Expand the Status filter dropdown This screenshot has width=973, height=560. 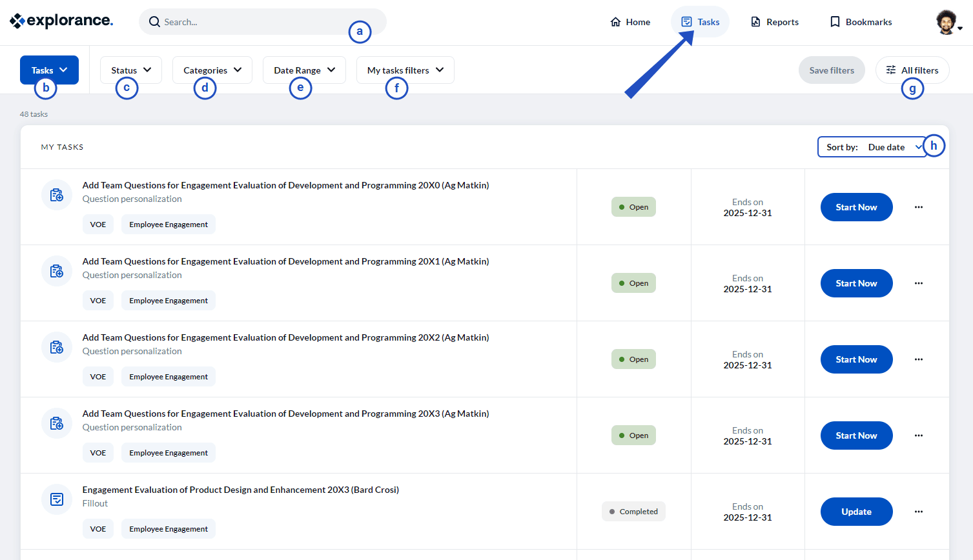130,70
